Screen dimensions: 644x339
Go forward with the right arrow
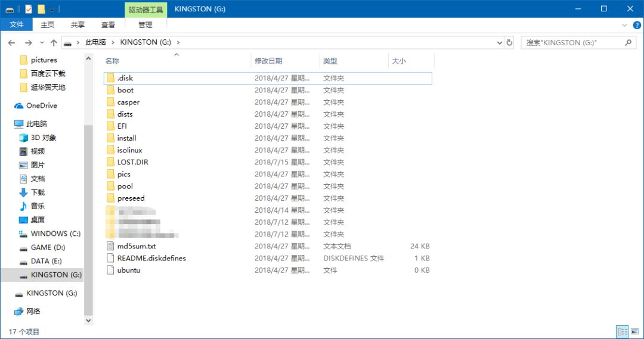pos(29,43)
